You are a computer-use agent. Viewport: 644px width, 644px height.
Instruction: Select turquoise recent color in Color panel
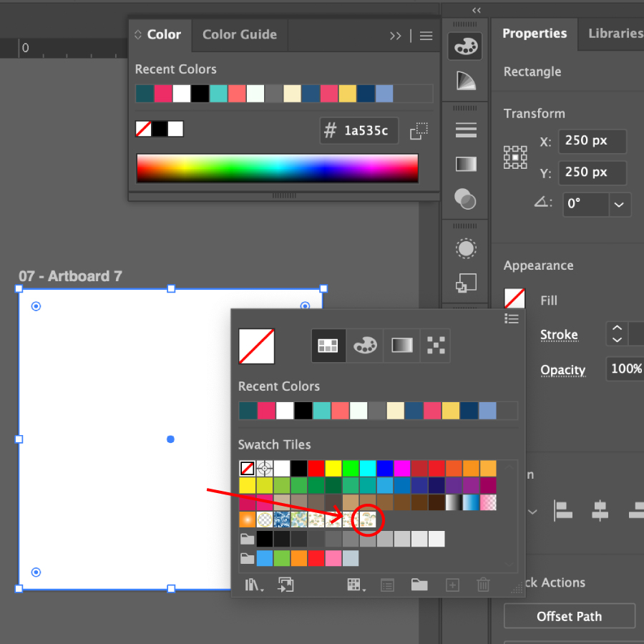click(218, 93)
